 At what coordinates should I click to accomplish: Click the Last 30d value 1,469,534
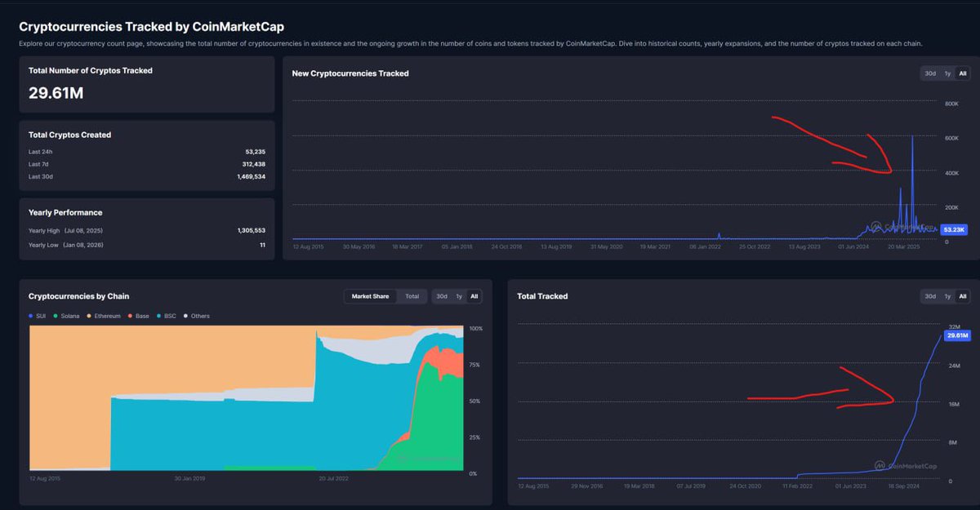(x=250, y=176)
